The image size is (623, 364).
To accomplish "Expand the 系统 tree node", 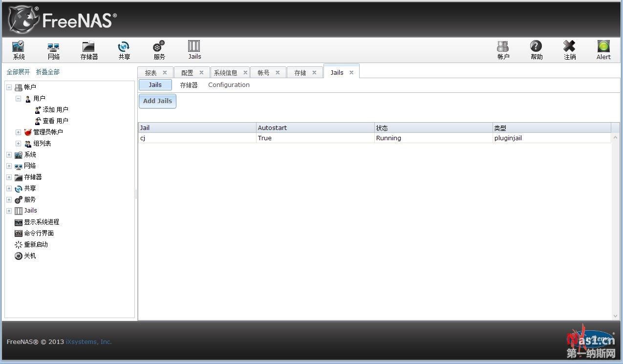I will (9, 154).
